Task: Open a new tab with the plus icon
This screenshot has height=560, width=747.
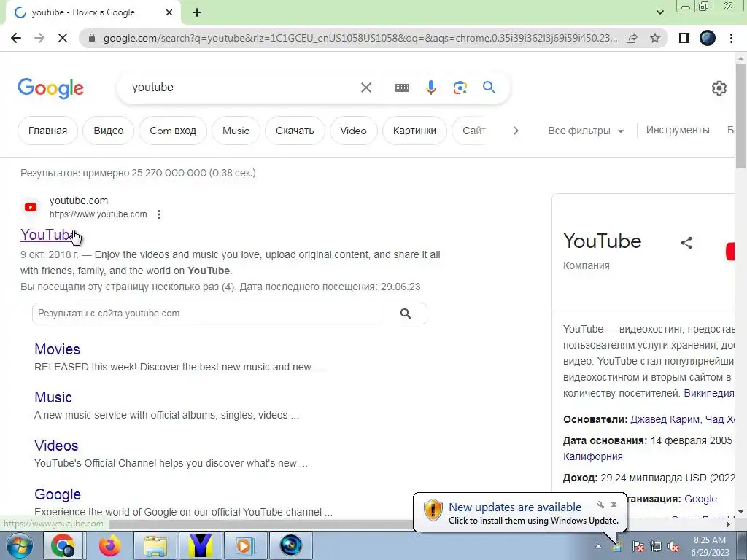Action: (x=197, y=13)
